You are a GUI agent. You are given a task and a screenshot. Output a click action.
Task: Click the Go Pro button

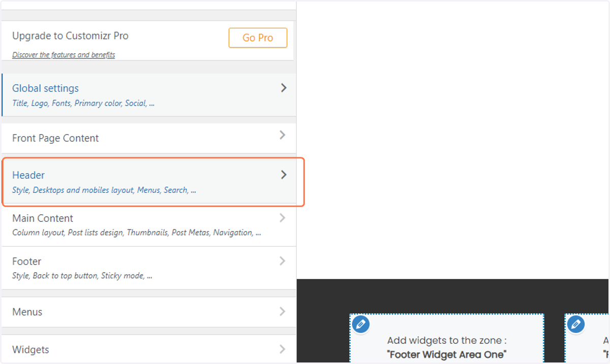258,38
